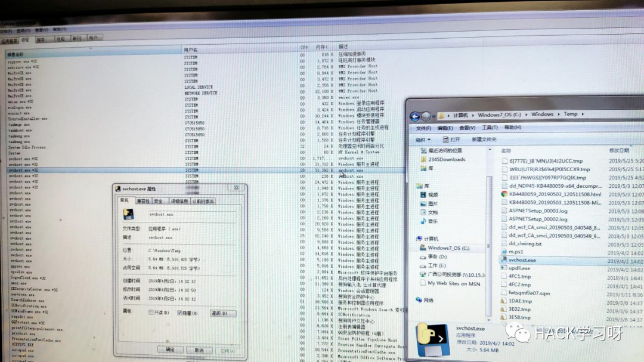Click My Web Sites on MSN icon
644x362 pixels.
pos(423,283)
